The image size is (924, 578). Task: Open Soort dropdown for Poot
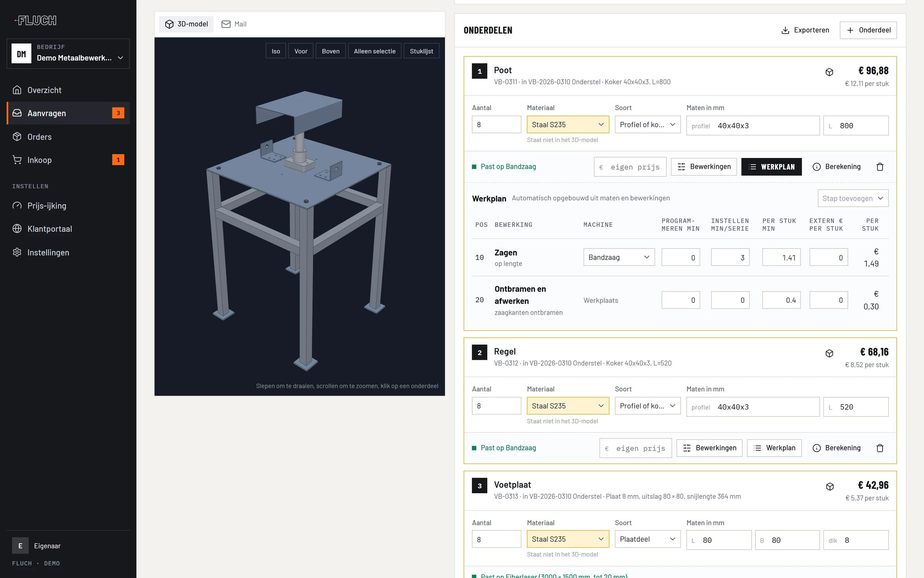(647, 125)
